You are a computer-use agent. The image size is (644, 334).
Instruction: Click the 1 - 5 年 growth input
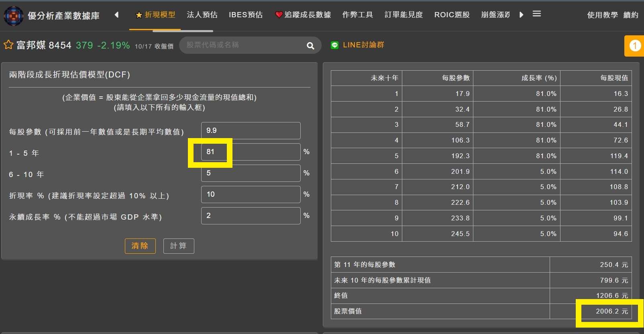251,152
